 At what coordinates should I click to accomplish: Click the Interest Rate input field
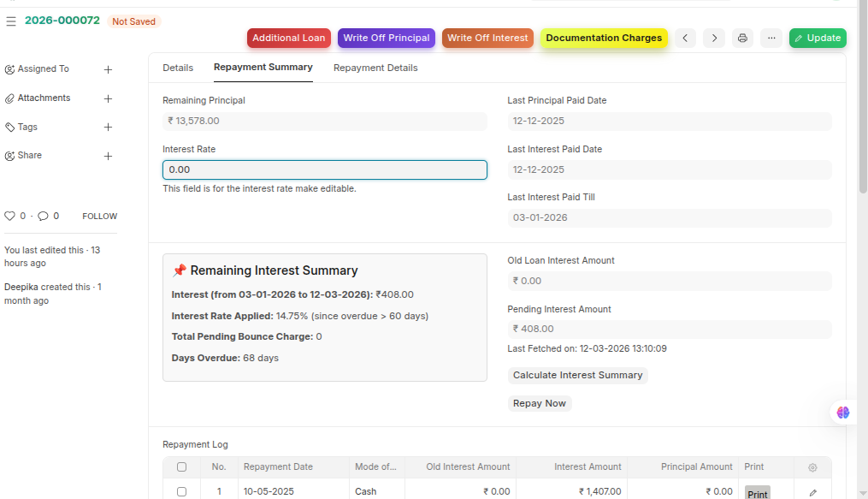[x=325, y=169]
